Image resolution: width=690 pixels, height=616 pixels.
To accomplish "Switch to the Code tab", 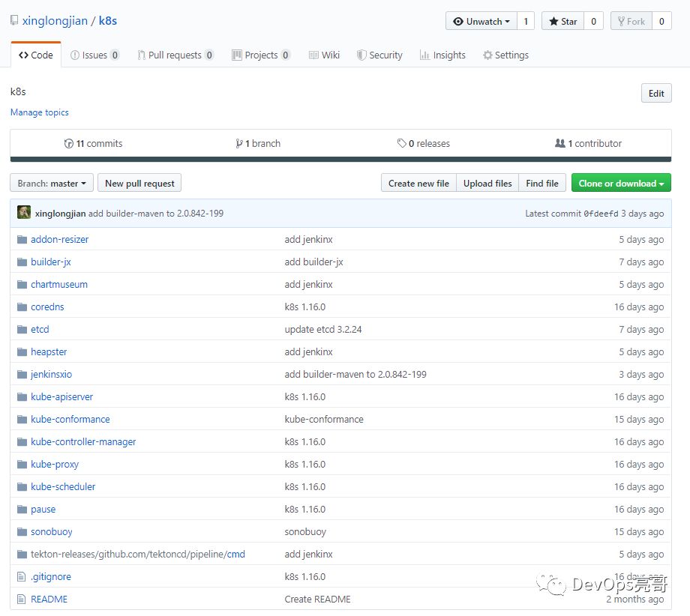I will pyautogui.click(x=36, y=55).
